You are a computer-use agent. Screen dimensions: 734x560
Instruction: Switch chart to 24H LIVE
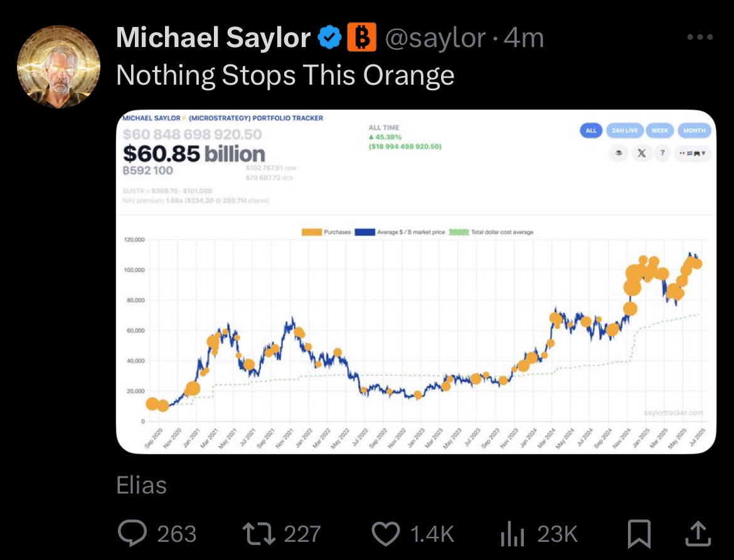click(x=625, y=130)
